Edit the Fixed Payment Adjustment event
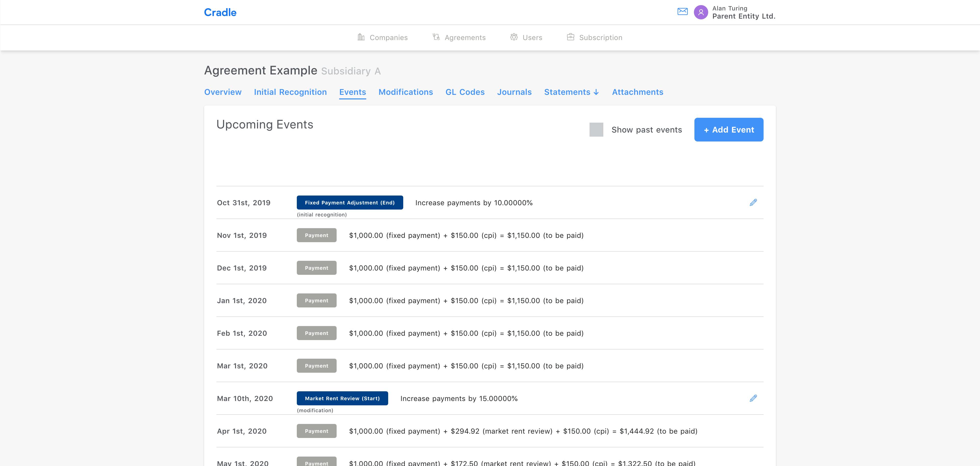Viewport: 980px width, 466px height. click(x=753, y=203)
